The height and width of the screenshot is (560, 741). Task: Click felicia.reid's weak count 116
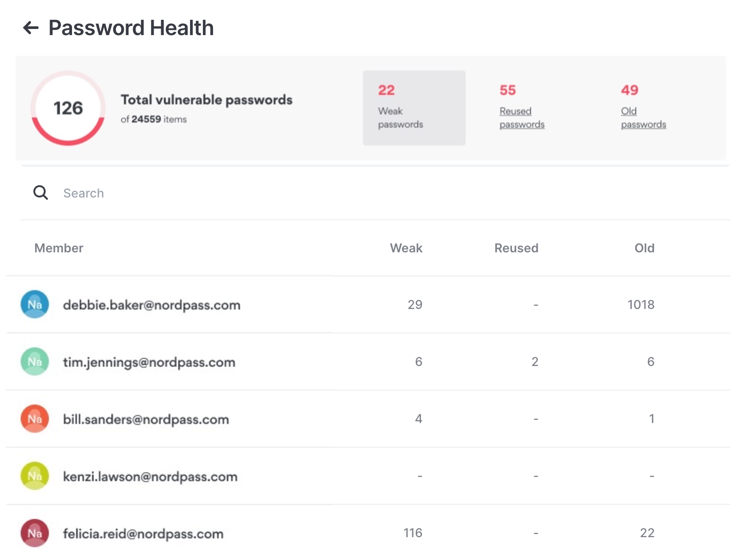pos(413,533)
